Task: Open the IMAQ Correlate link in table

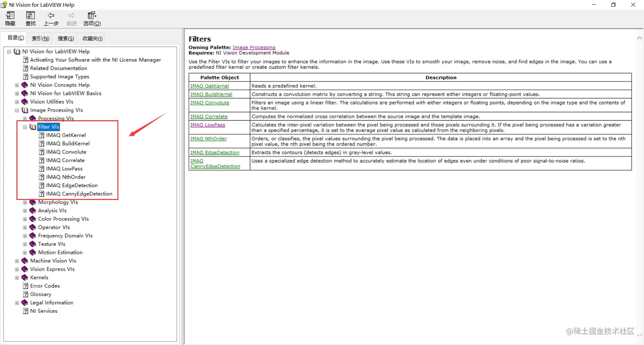Action: 209,116
